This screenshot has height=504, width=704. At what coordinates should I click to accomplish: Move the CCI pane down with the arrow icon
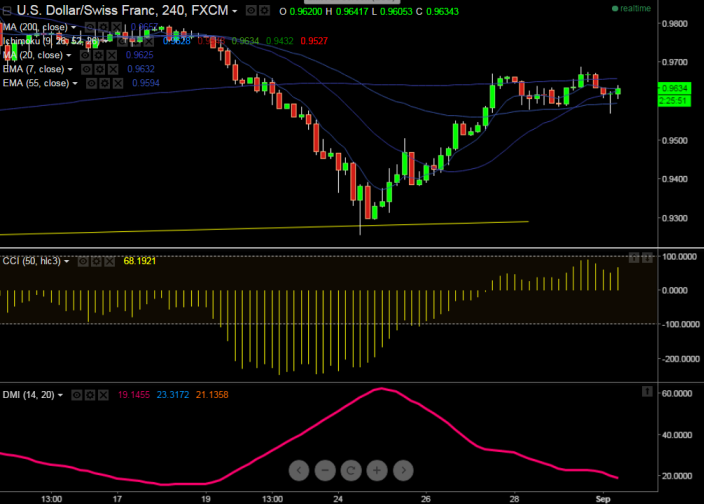point(647,258)
